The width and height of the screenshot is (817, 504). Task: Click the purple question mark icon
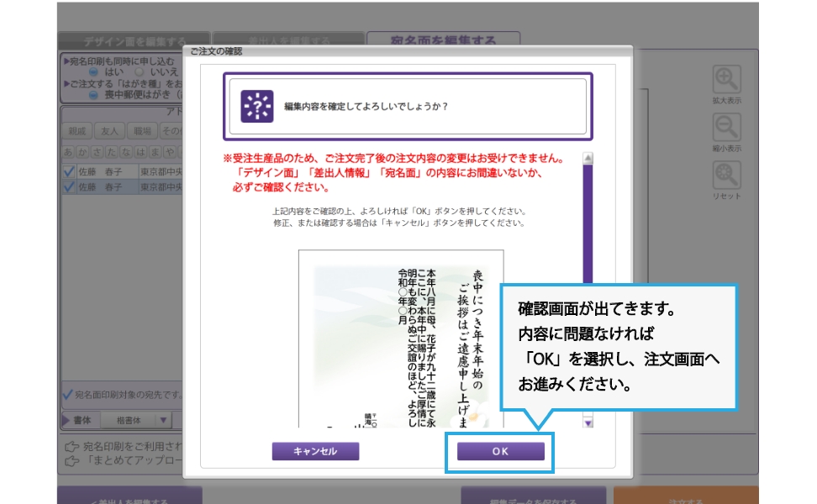click(x=257, y=106)
